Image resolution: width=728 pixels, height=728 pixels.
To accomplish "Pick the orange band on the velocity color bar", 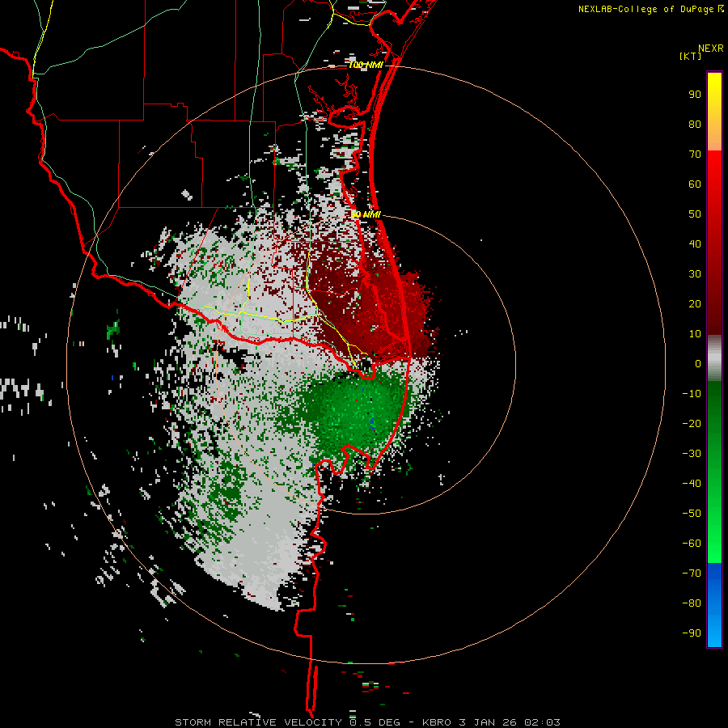I will [714, 137].
